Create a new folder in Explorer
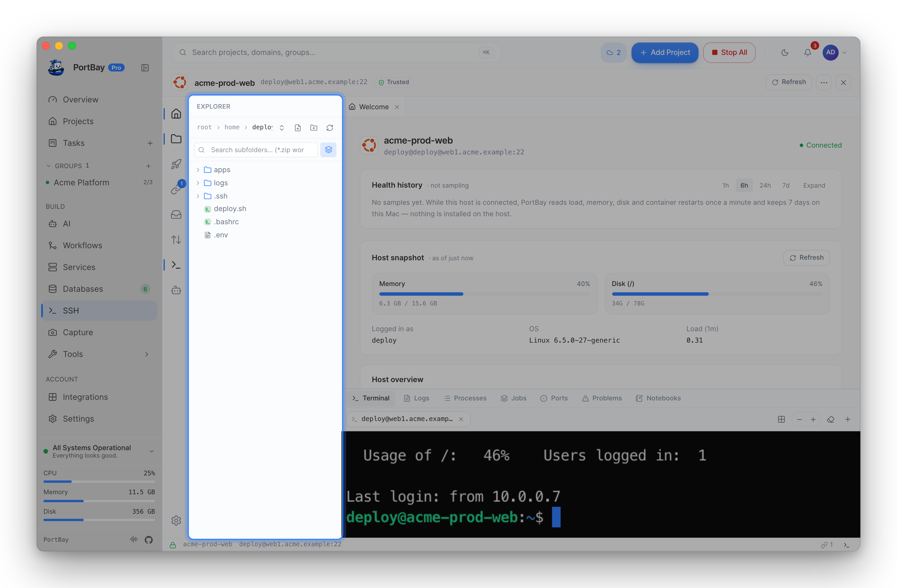This screenshot has height=588, width=897. (x=313, y=128)
